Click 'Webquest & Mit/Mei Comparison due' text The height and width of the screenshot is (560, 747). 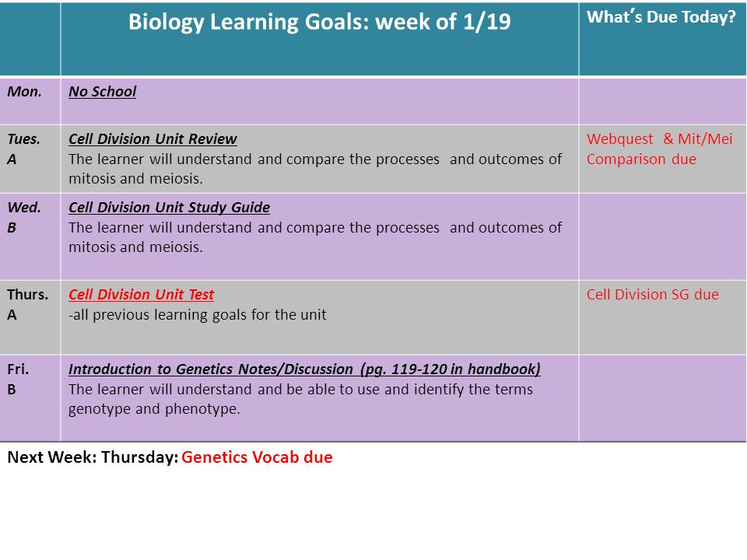659,149
